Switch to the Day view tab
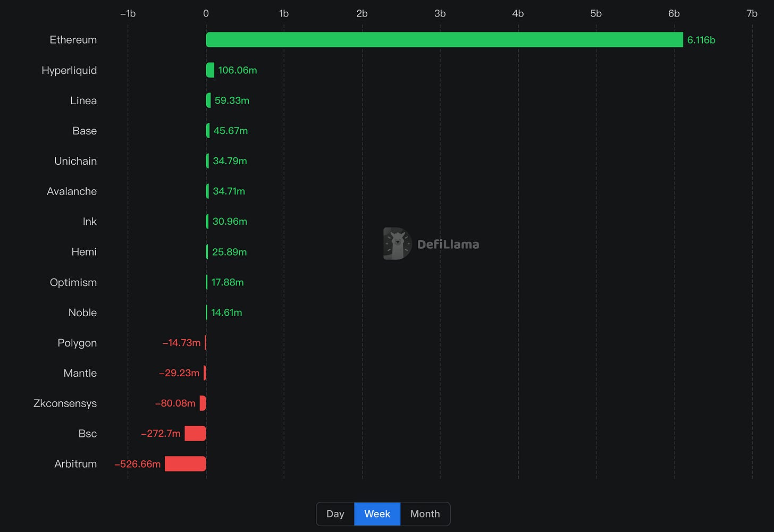Image resolution: width=774 pixels, height=532 pixels. pyautogui.click(x=335, y=514)
